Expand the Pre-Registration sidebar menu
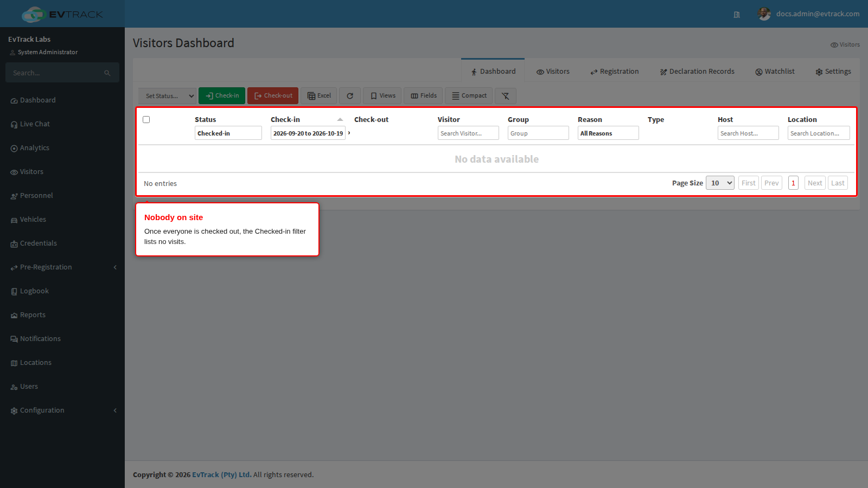Screen dimensions: 868x488 pos(62,267)
